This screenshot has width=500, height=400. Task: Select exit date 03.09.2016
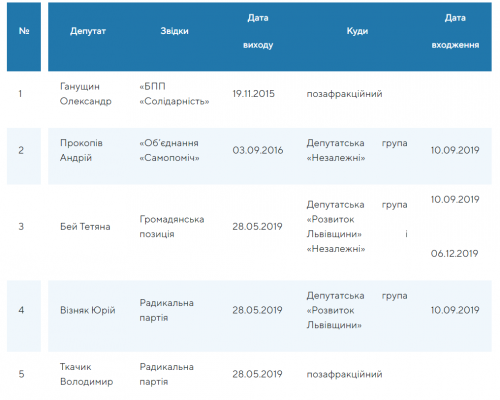(x=258, y=150)
